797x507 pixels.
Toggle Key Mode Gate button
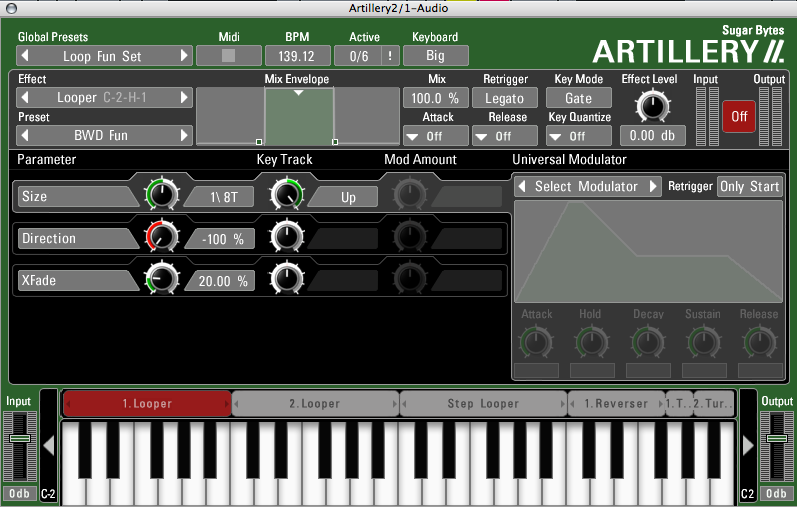click(578, 98)
